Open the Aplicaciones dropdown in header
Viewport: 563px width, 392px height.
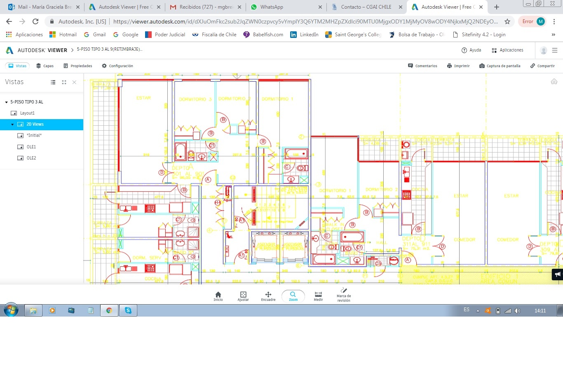point(507,50)
